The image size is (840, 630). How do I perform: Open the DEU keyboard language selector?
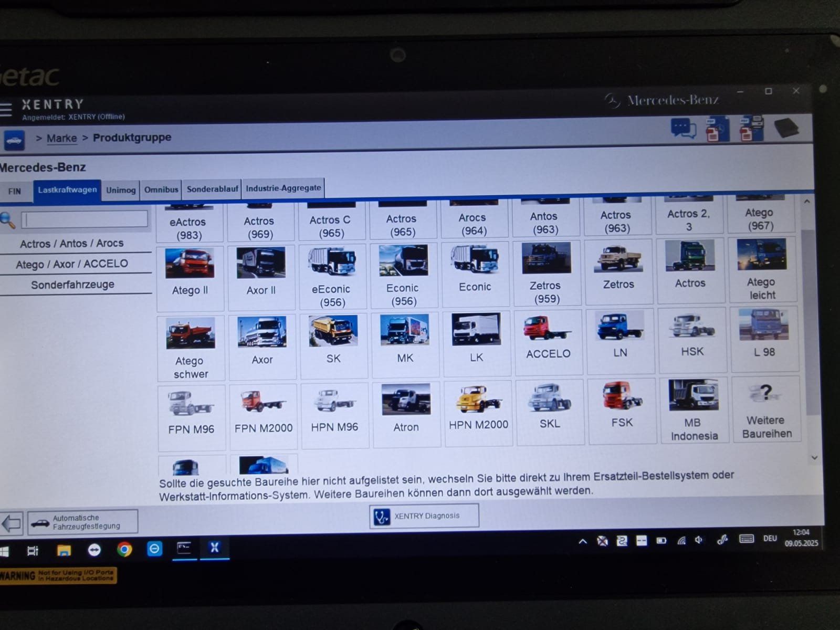pos(770,539)
